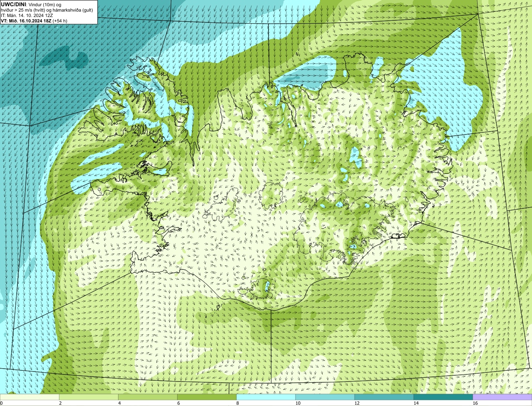Viewport: 532px width, 406px height.
Task: Click the 'VT: Mið. 16.10.2024 18Z' valid time
Action: click(x=26, y=20)
